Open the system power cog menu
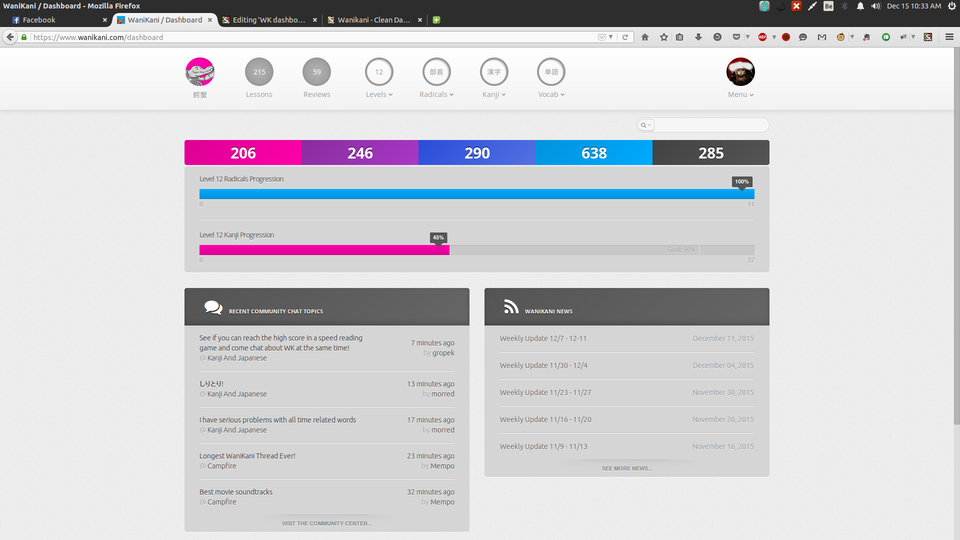 951,6
